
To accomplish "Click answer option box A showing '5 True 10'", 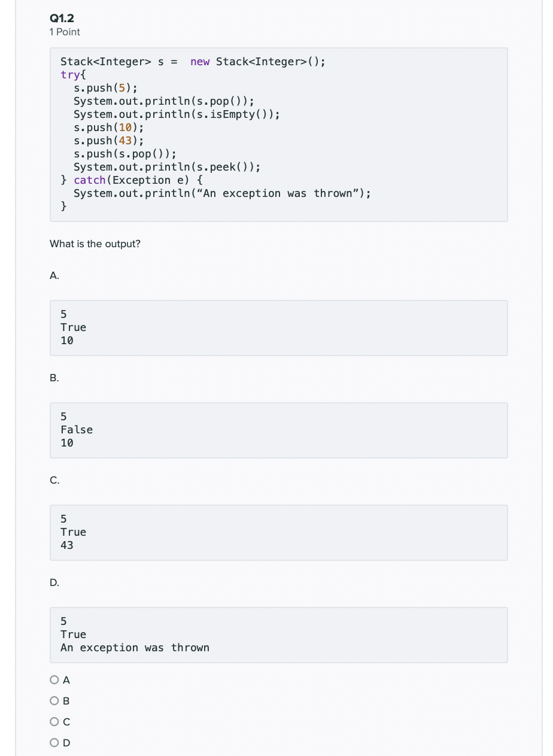I will pyautogui.click(x=278, y=327).
